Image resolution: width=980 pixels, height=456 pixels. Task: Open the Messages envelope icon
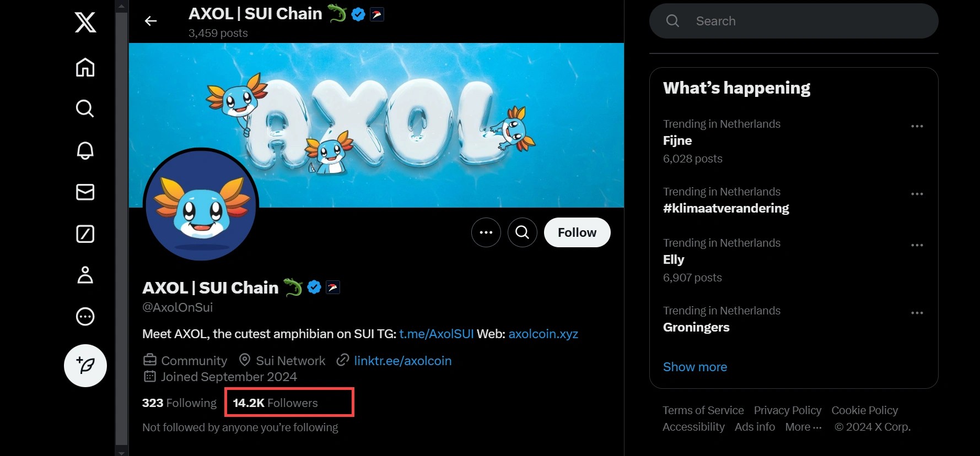(x=85, y=192)
